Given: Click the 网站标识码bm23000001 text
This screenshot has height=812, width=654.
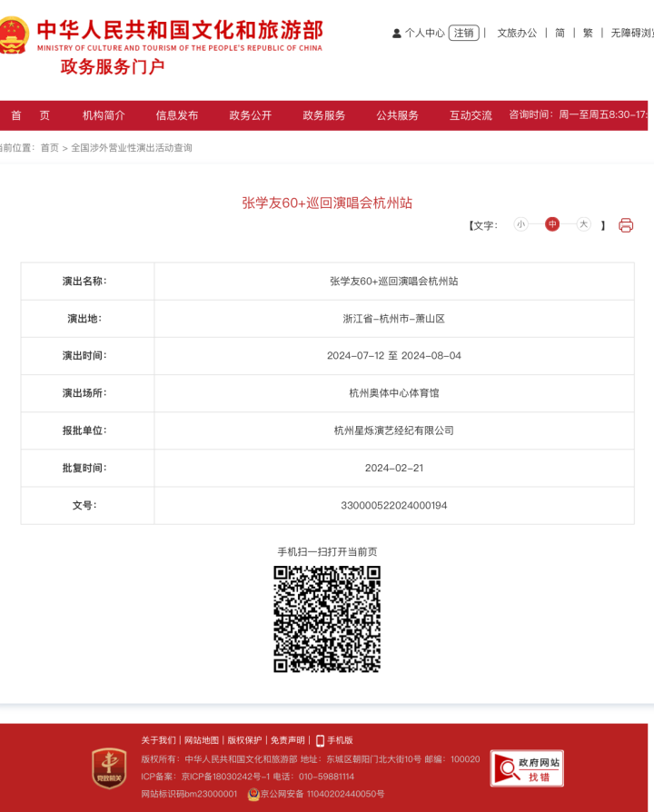Looking at the screenshot, I should 189,794.
